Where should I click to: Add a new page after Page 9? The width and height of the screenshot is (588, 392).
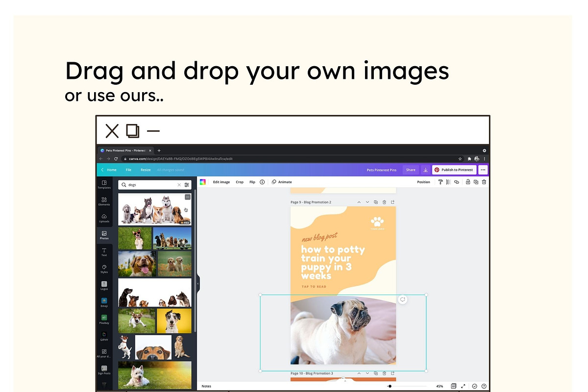coord(392,202)
